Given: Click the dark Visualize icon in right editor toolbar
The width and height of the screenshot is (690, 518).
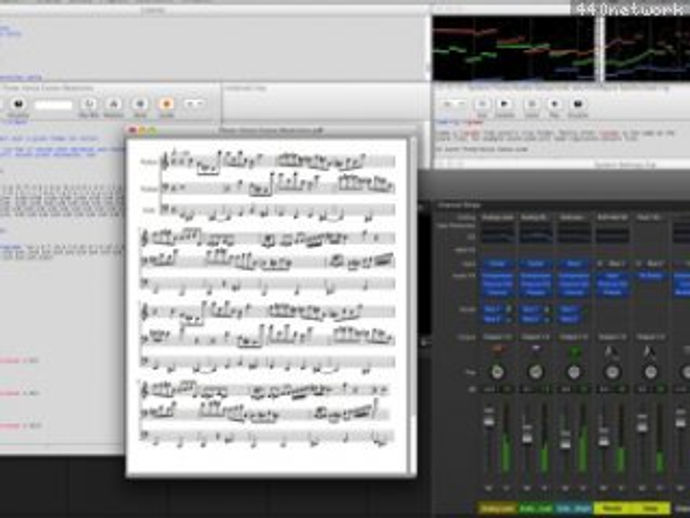Looking at the screenshot, I should point(578,104).
